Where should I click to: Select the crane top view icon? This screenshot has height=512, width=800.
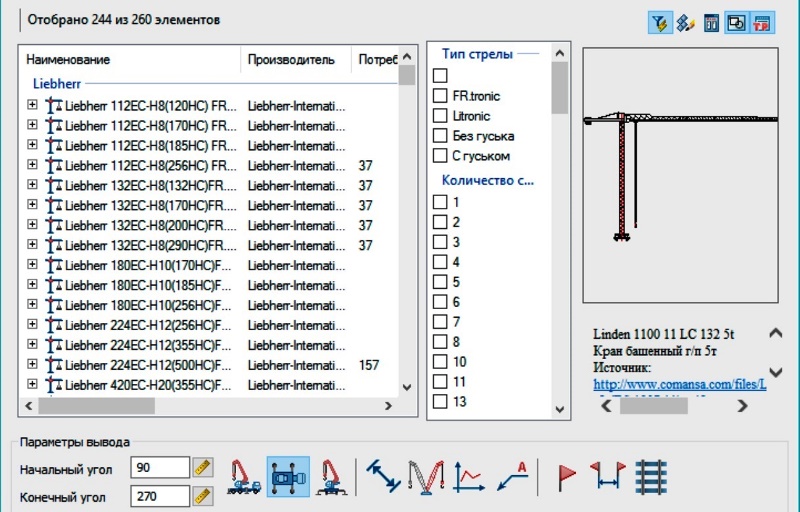tap(288, 477)
